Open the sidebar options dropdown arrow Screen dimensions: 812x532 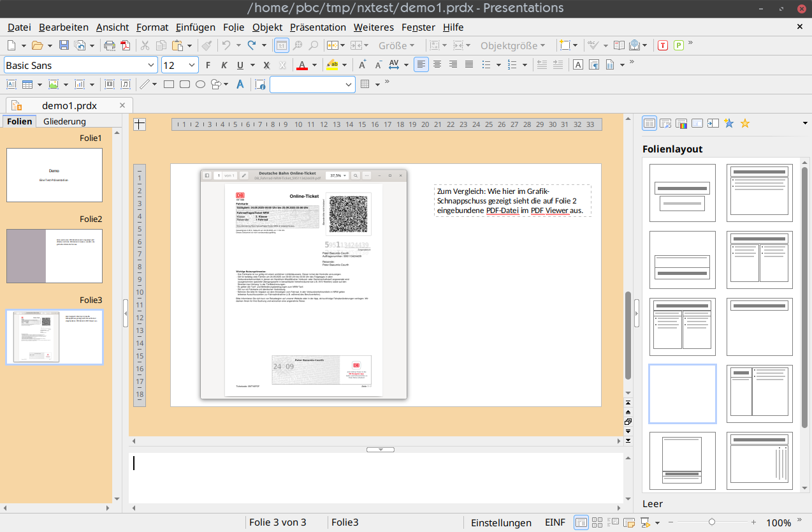pyautogui.click(x=805, y=123)
